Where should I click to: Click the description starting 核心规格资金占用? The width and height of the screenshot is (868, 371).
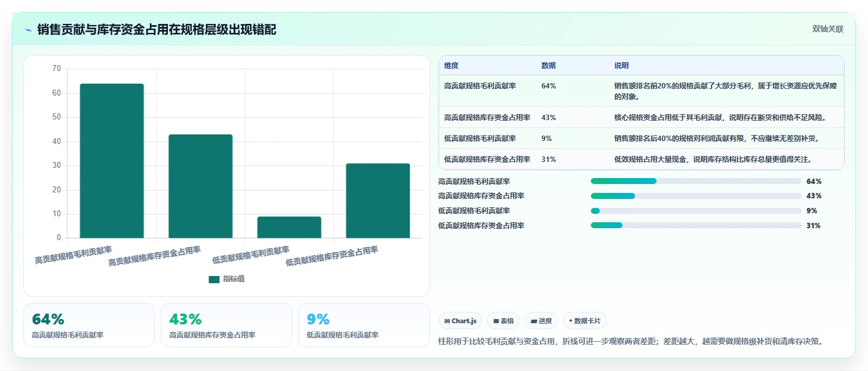pyautogui.click(x=720, y=118)
